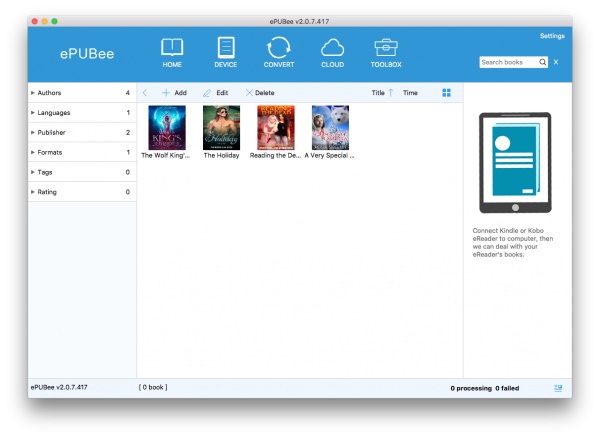Expand the Languages category
Viewport: 600px width, 438px height.
pos(82,112)
